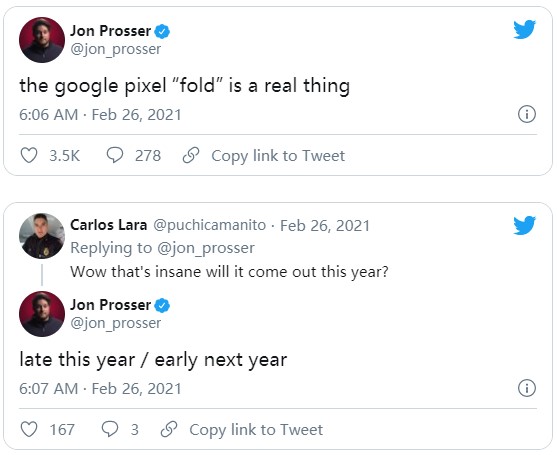Click chain link icon in first tweet

[191, 155]
